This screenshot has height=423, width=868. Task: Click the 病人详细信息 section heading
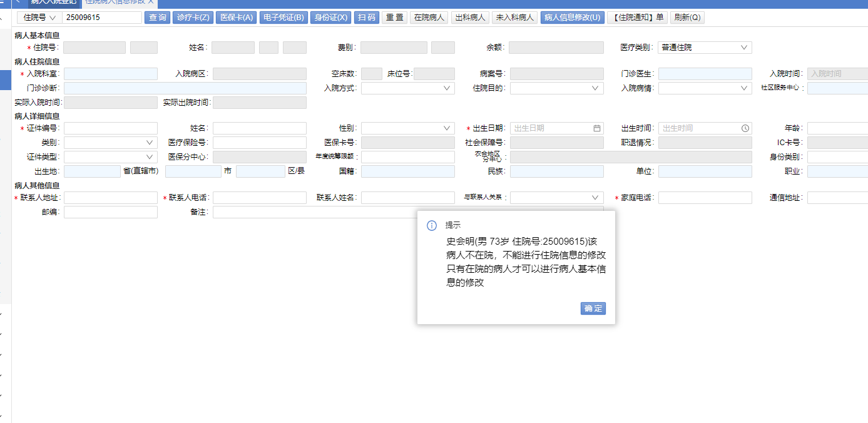[37, 116]
